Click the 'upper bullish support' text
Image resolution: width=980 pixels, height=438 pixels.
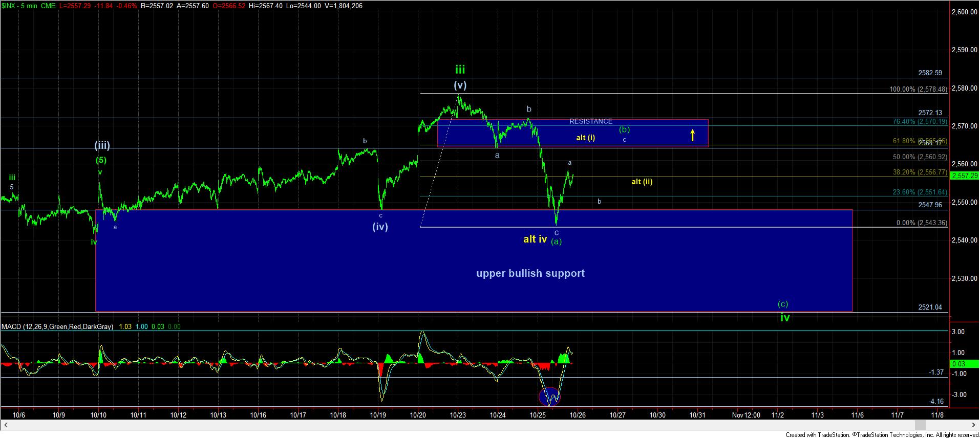[530, 273]
